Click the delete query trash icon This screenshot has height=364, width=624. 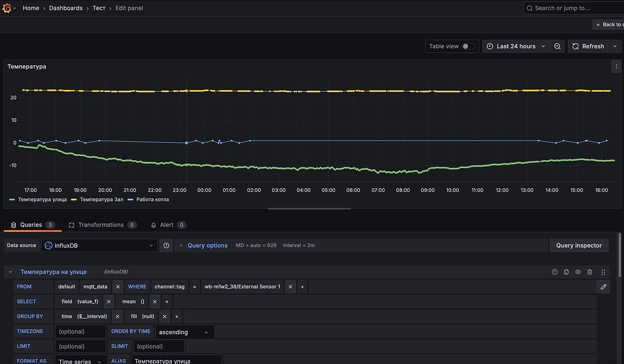590,271
